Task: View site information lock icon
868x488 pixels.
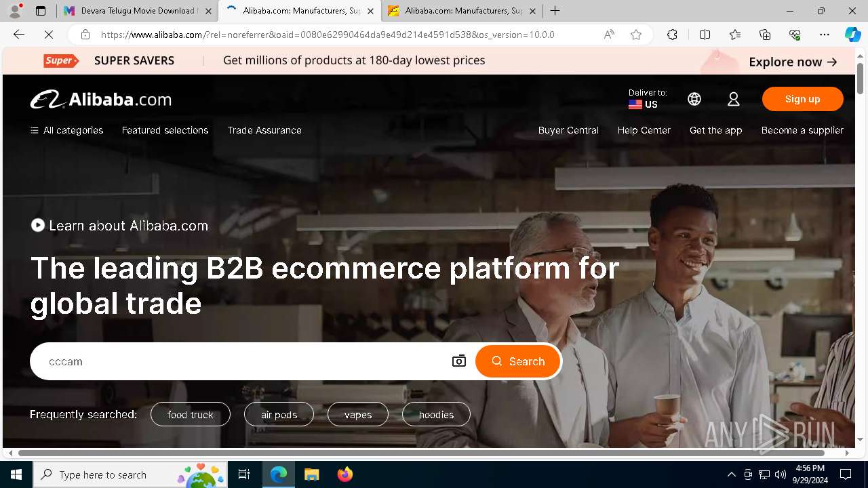Action: click(x=85, y=35)
